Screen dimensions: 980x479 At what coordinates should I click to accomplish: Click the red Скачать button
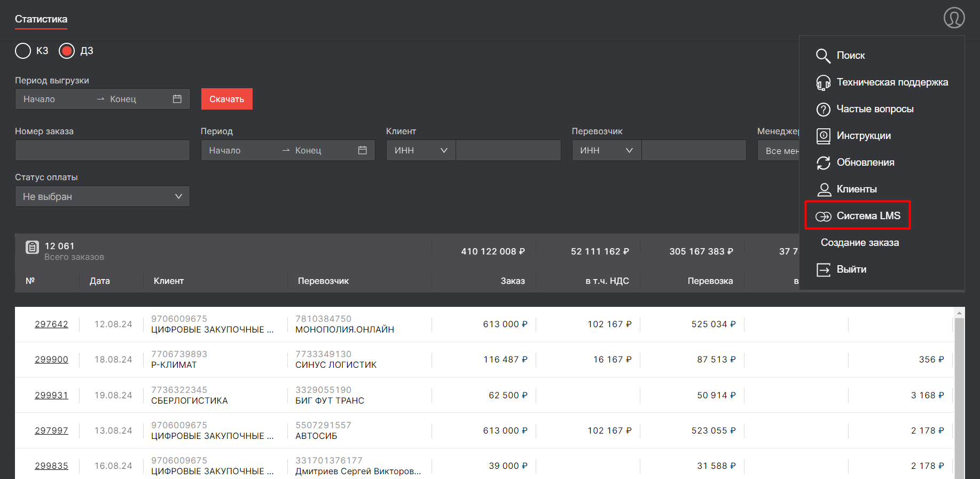(x=227, y=99)
